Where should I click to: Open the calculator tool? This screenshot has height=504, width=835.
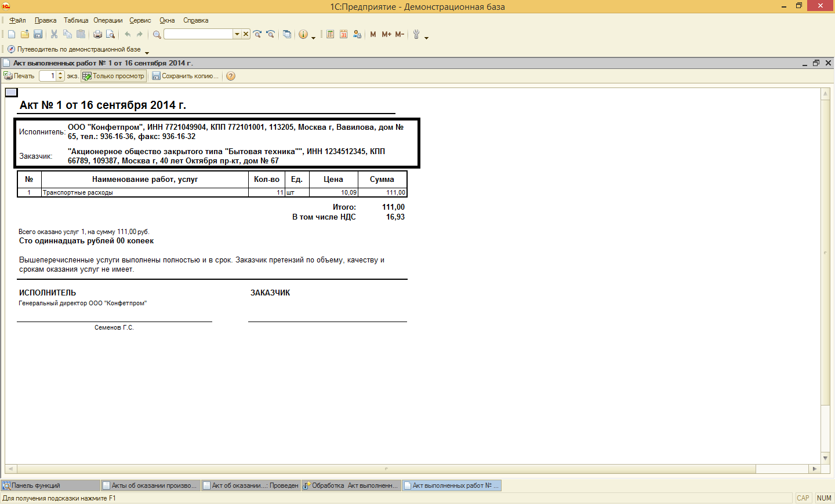331,34
